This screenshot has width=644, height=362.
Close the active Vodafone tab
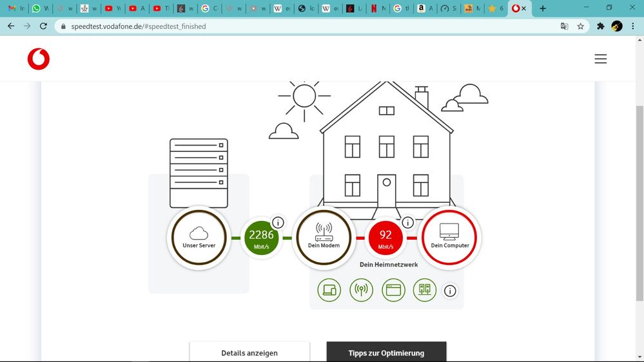tap(523, 8)
